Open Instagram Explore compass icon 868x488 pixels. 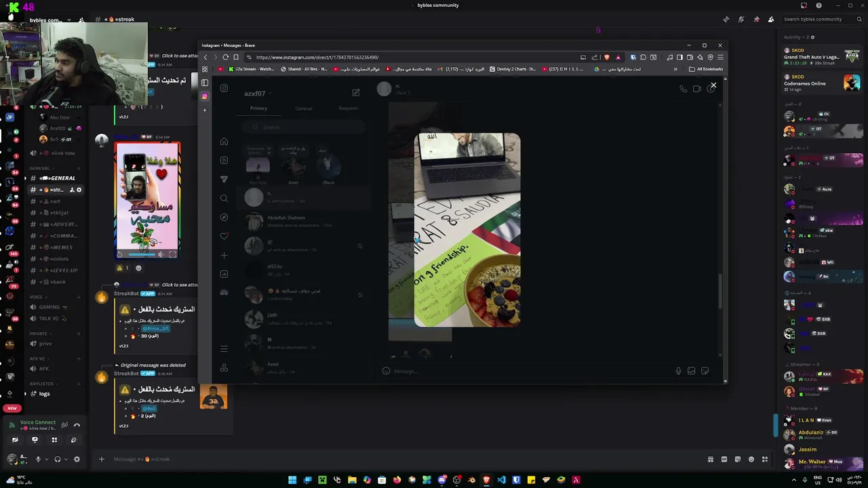(224, 218)
